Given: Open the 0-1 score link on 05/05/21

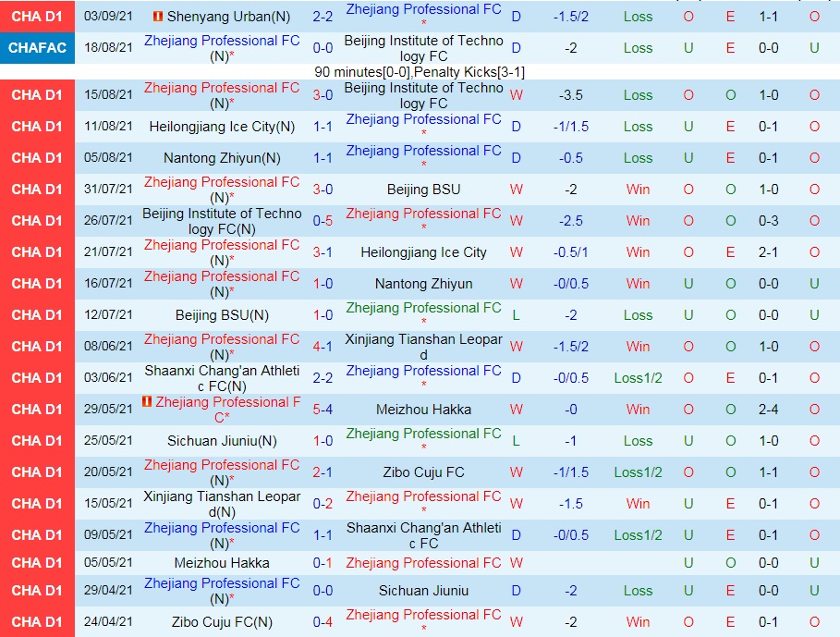Looking at the screenshot, I should [x=323, y=562].
